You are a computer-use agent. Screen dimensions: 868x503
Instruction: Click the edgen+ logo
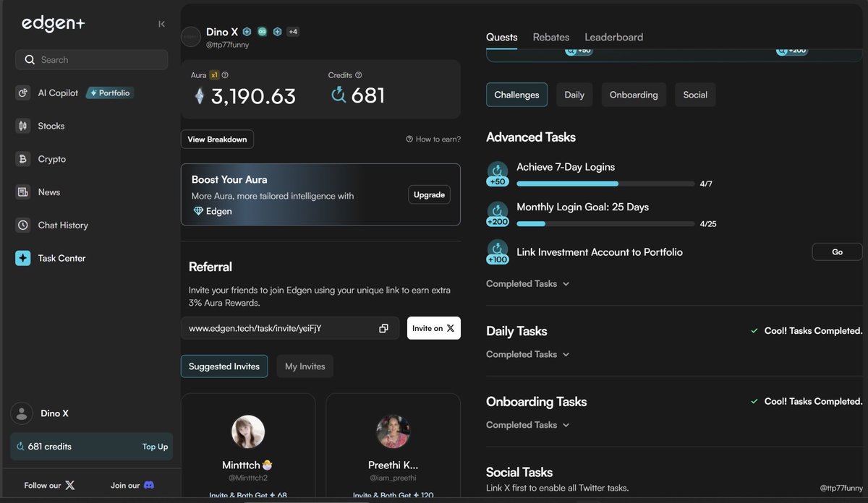pos(53,23)
